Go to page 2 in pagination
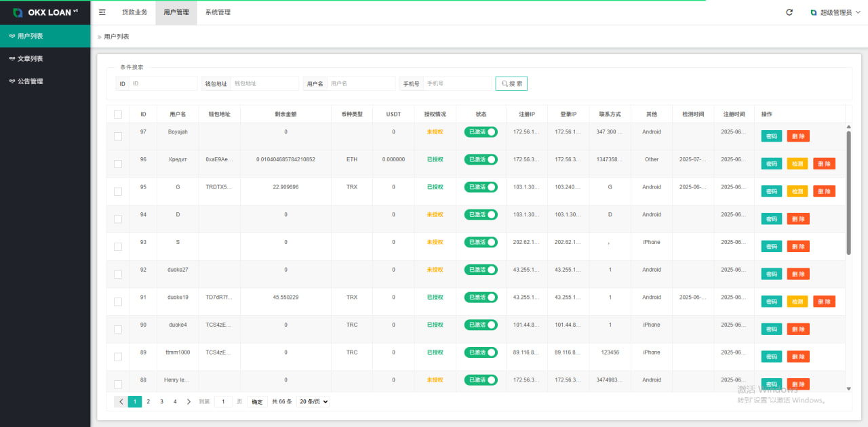The height and width of the screenshot is (427, 868). tap(149, 401)
